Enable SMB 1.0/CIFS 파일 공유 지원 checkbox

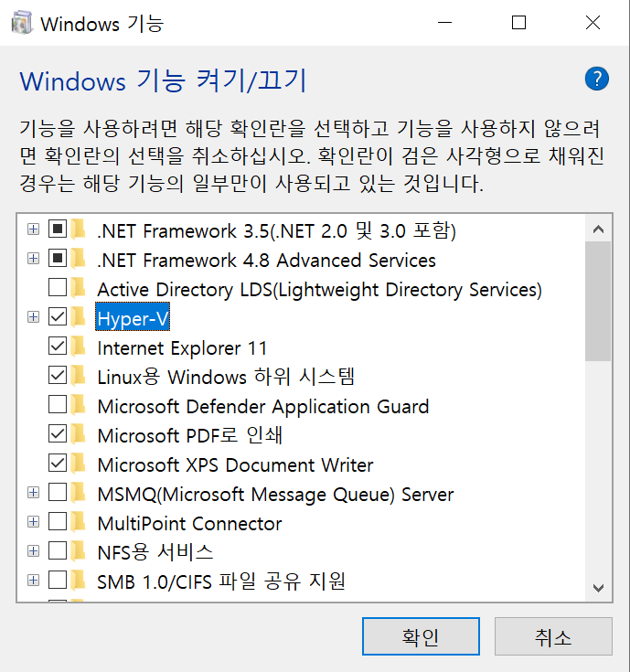point(58,580)
